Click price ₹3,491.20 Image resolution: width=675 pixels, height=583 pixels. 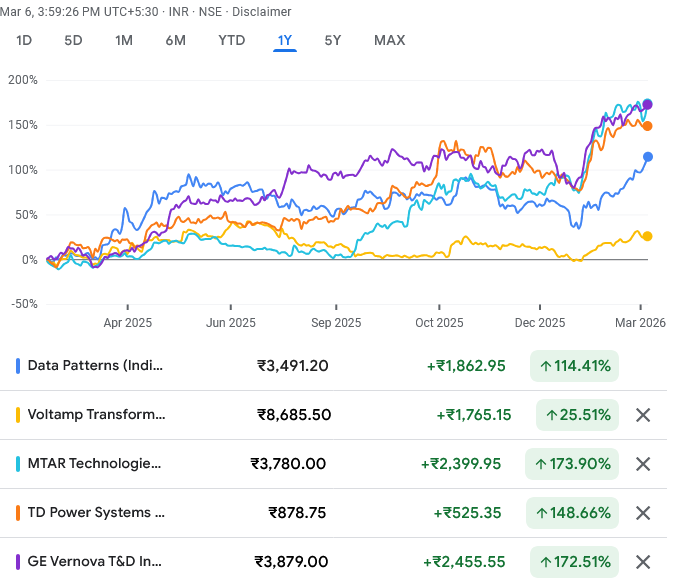[x=293, y=366]
